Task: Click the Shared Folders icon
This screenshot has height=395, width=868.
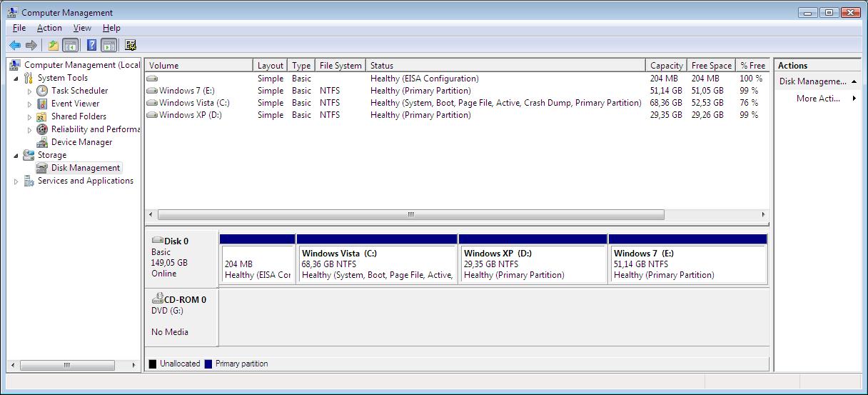Action: 42,116
